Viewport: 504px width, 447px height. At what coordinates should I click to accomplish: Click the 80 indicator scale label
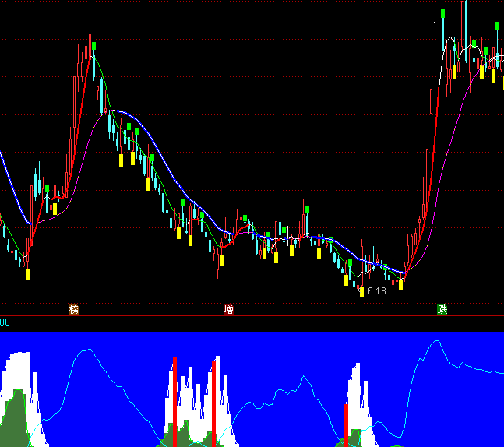[5, 322]
